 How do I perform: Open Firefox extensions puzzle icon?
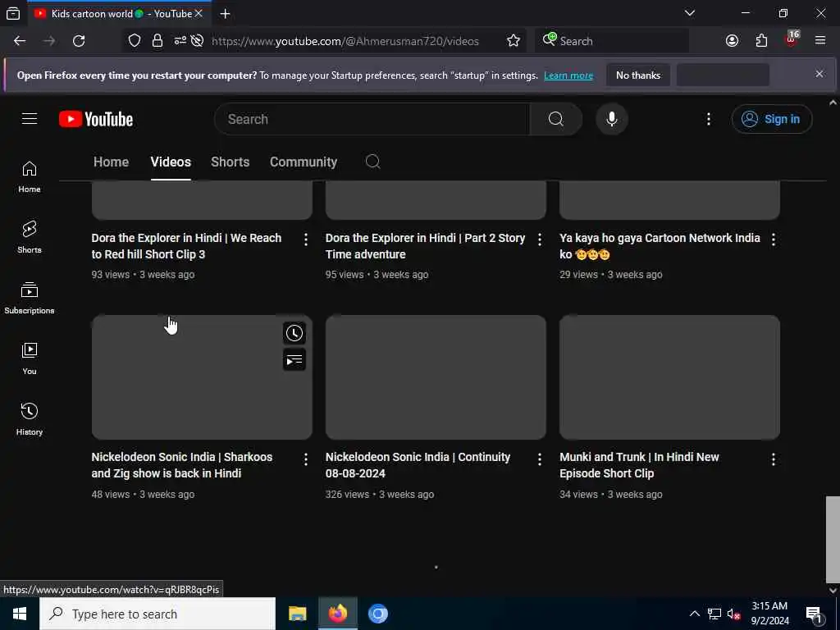[761, 41]
